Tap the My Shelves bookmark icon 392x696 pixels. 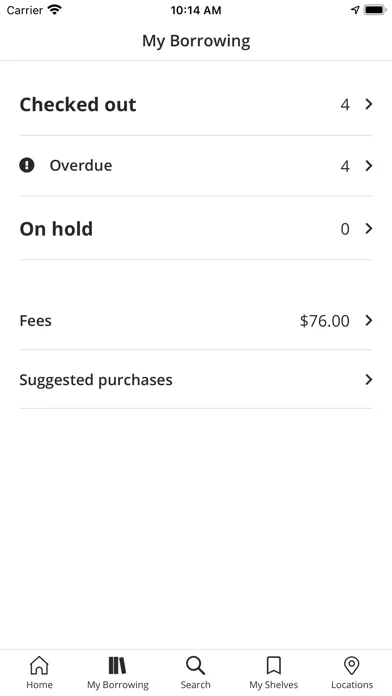pyautogui.click(x=273, y=665)
